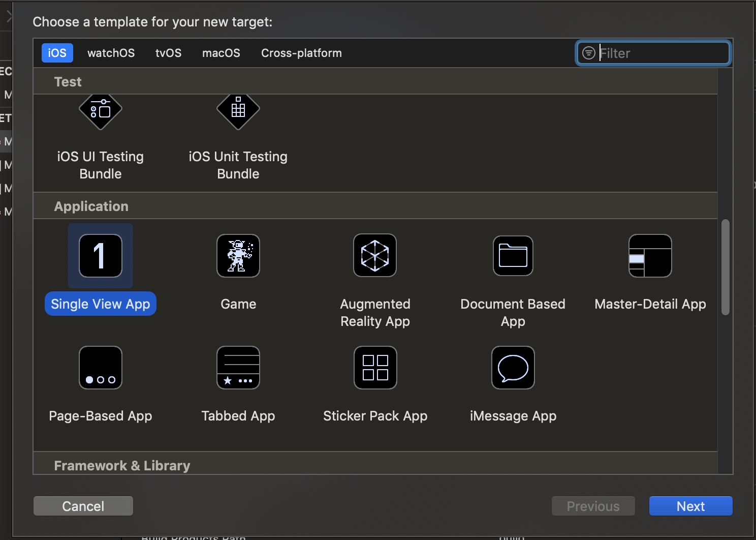756x540 pixels.
Task: Choose the Single View App template icon
Action: click(101, 256)
